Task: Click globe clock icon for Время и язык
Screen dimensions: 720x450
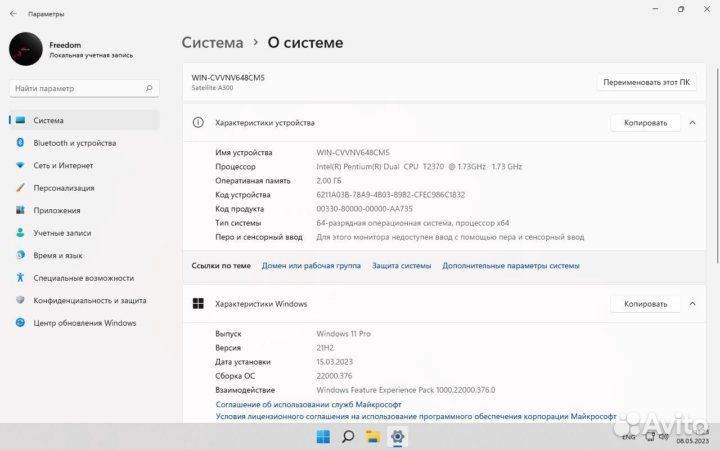Action: (20, 255)
